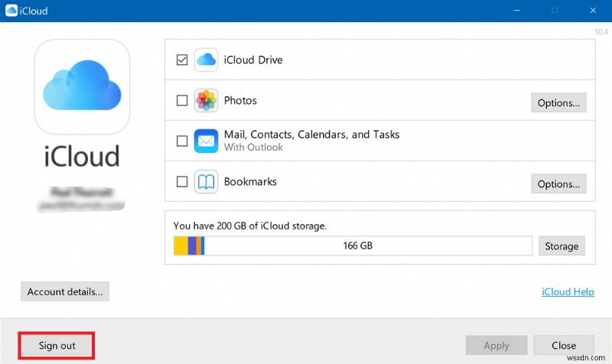The height and width of the screenshot is (364, 612).
Task: Click the "Photos" label
Action: tap(240, 101)
